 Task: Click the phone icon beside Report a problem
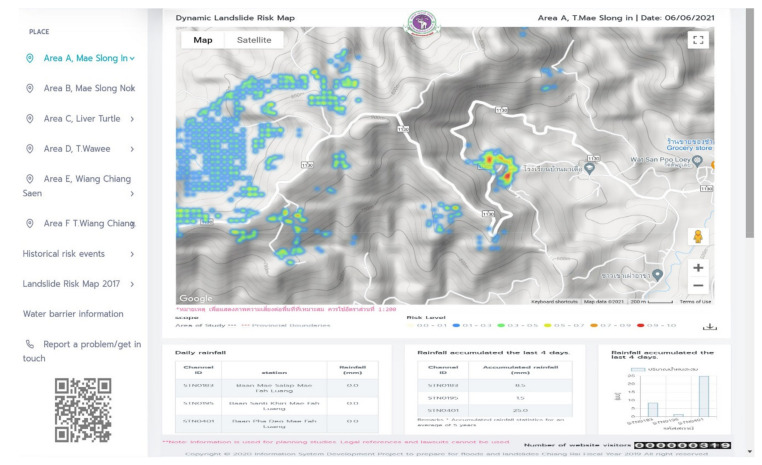pyautogui.click(x=30, y=344)
